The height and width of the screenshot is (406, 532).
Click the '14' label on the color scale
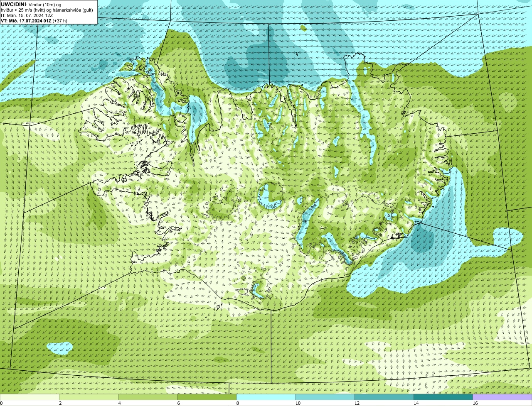coord(416,403)
